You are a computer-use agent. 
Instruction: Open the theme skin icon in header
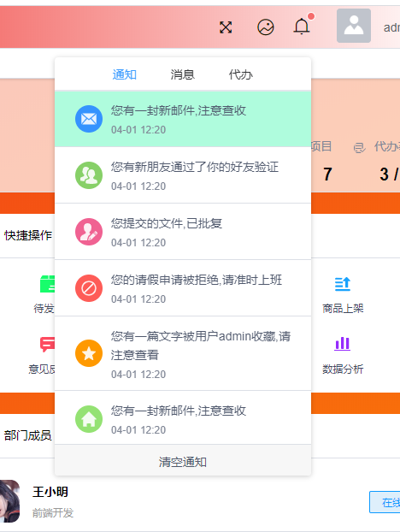click(266, 27)
